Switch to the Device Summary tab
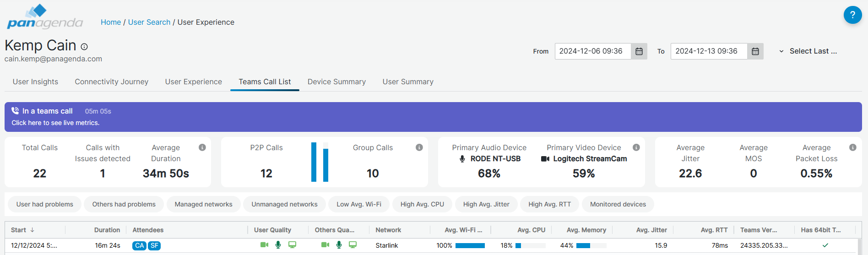868x255 pixels. pos(336,81)
